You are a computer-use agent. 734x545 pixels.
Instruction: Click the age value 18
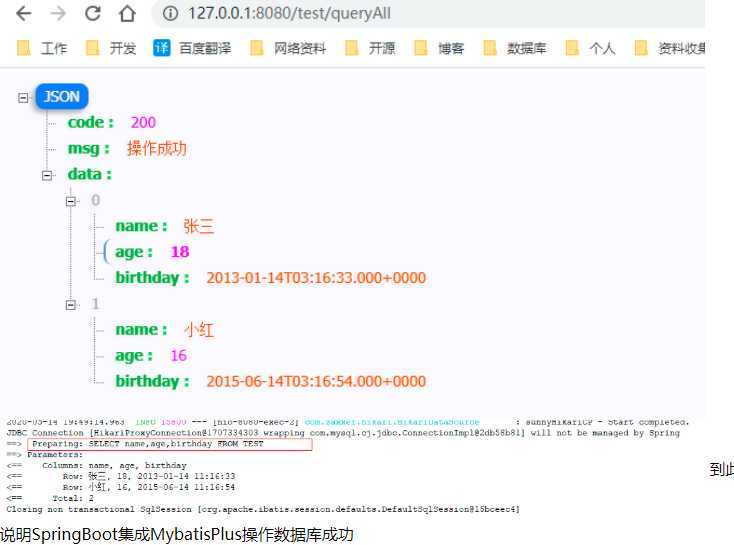[x=180, y=252]
